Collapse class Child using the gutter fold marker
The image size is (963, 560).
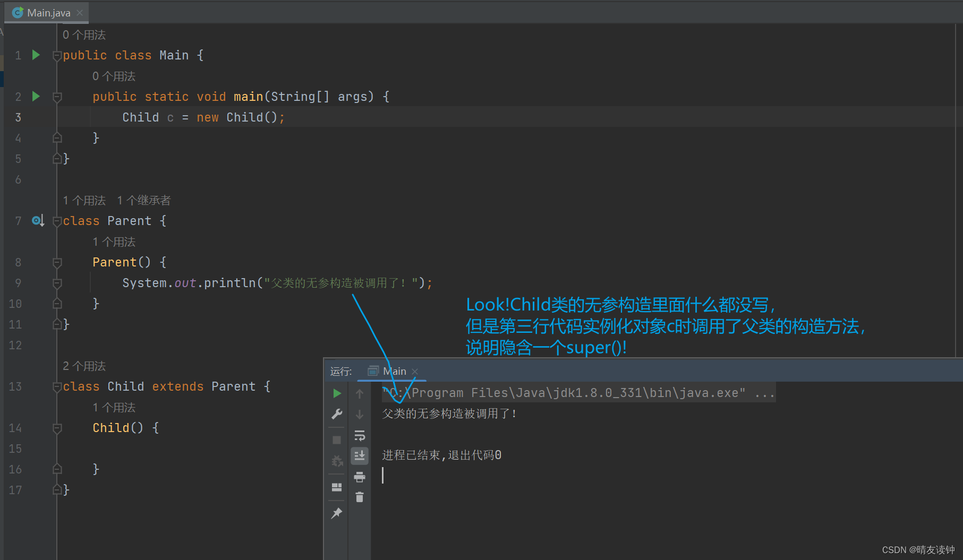[x=57, y=386]
